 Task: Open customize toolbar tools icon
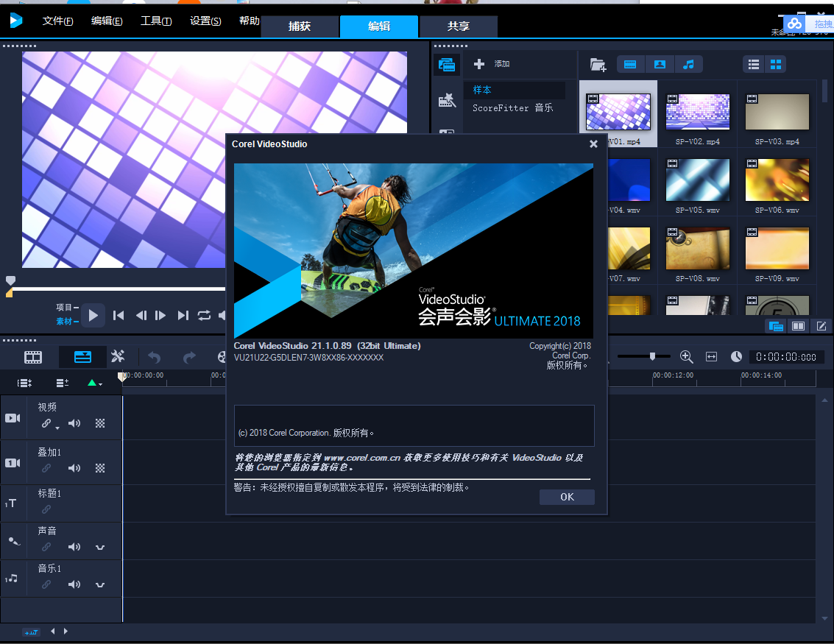pos(118,356)
